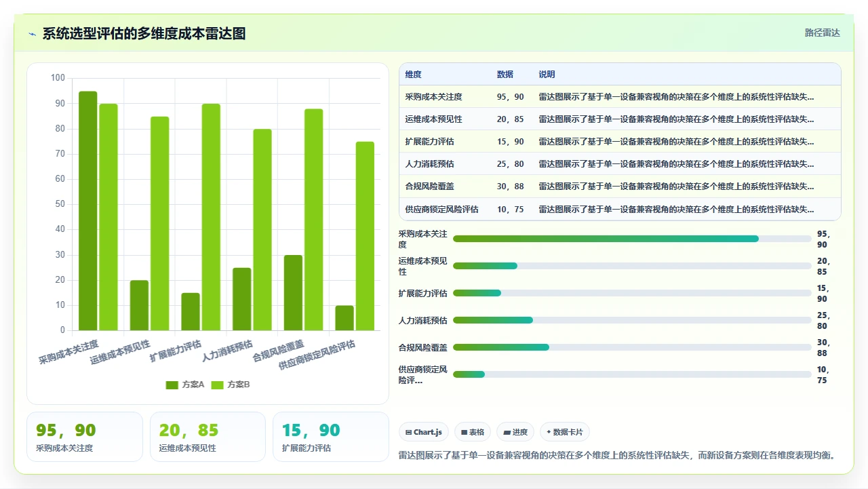Click the 方案A bar for 合规风险覆盖
This screenshot has width=868, height=489.
[293, 292]
